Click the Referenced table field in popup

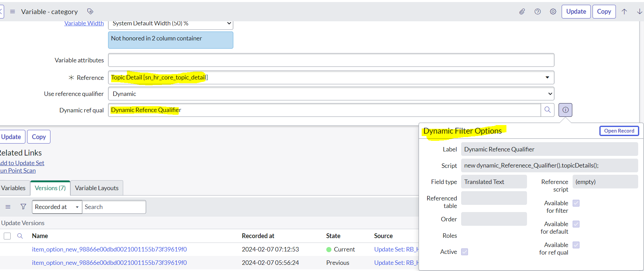pos(494,198)
